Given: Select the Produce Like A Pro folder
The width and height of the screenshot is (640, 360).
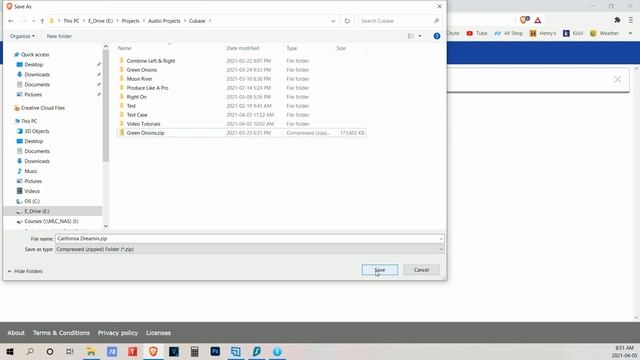Looking at the screenshot, I should [x=147, y=88].
